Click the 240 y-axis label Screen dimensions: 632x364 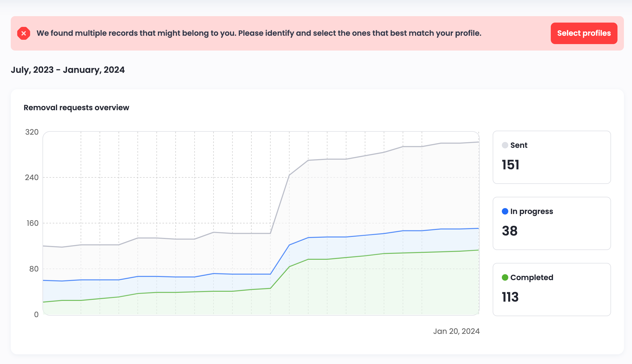pos(32,177)
